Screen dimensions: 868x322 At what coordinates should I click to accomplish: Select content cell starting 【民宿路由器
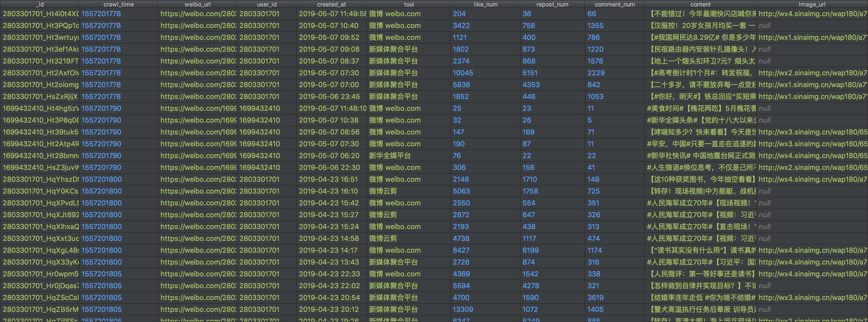tap(701, 50)
